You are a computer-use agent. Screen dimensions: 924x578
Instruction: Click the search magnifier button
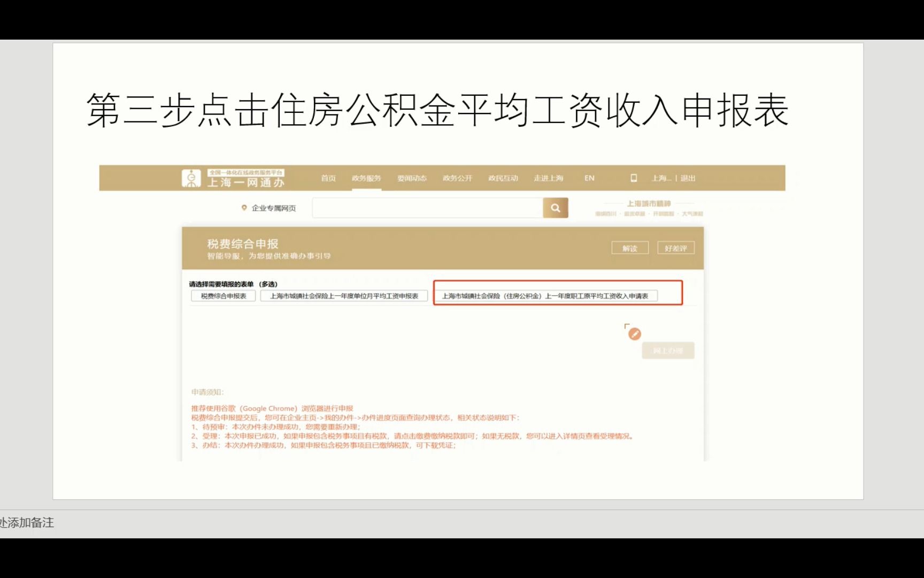pos(555,208)
